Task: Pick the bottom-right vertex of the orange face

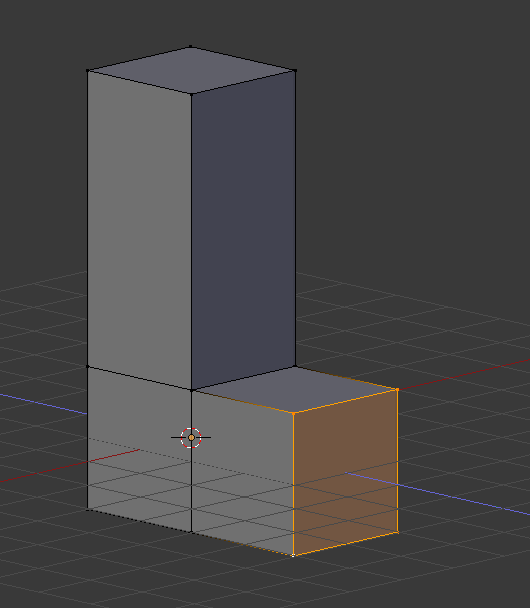Action: coord(398,532)
